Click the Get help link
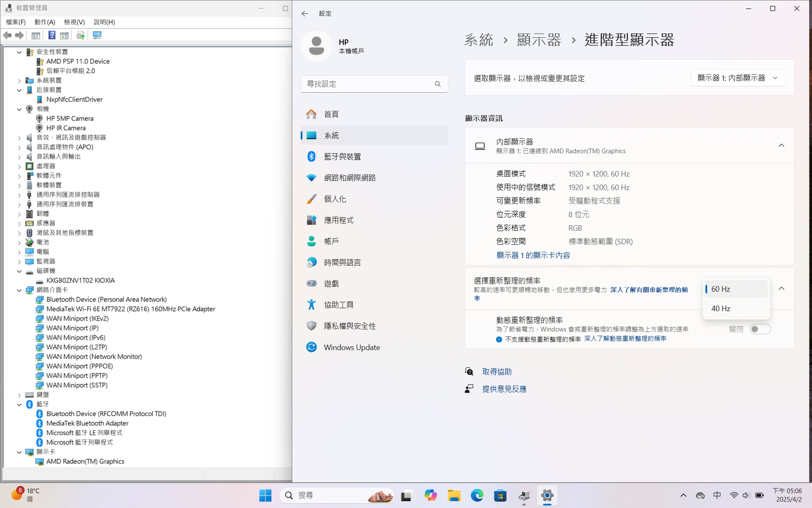812x508 pixels. [497, 372]
